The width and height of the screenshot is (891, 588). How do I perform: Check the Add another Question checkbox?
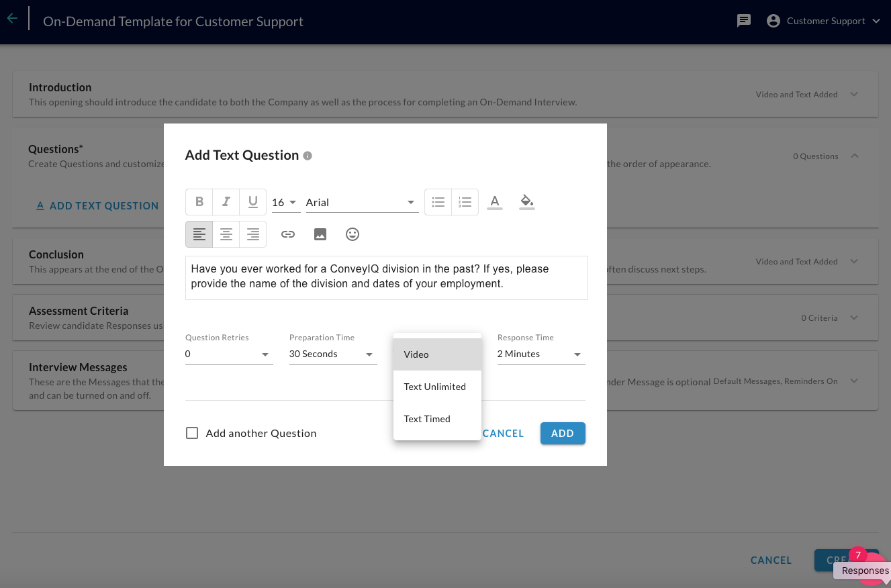[x=192, y=433]
